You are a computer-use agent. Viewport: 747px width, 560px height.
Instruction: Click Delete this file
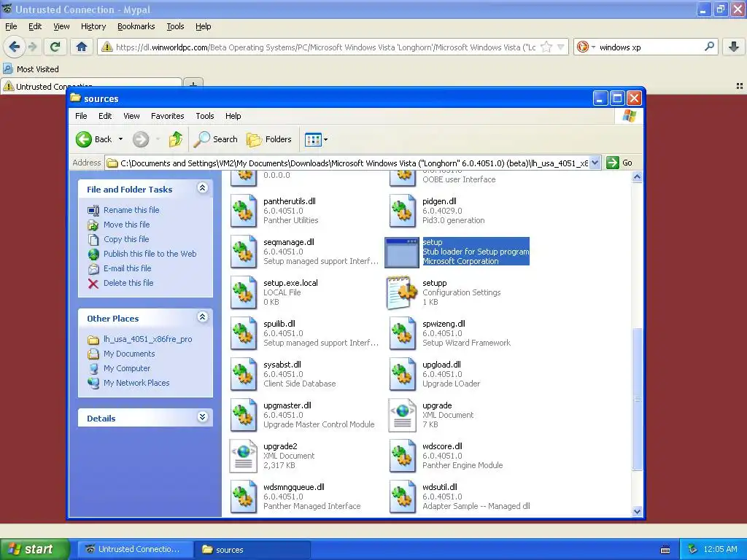click(x=128, y=283)
